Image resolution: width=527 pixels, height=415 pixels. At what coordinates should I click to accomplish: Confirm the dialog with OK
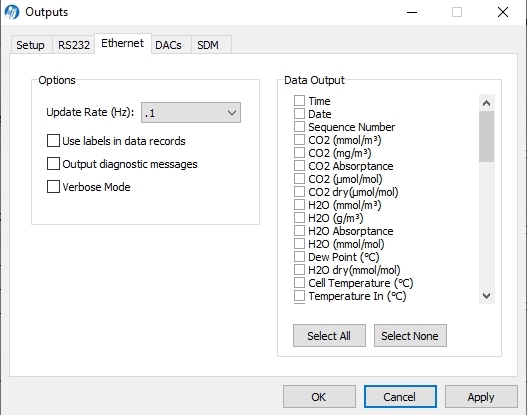[x=319, y=397]
